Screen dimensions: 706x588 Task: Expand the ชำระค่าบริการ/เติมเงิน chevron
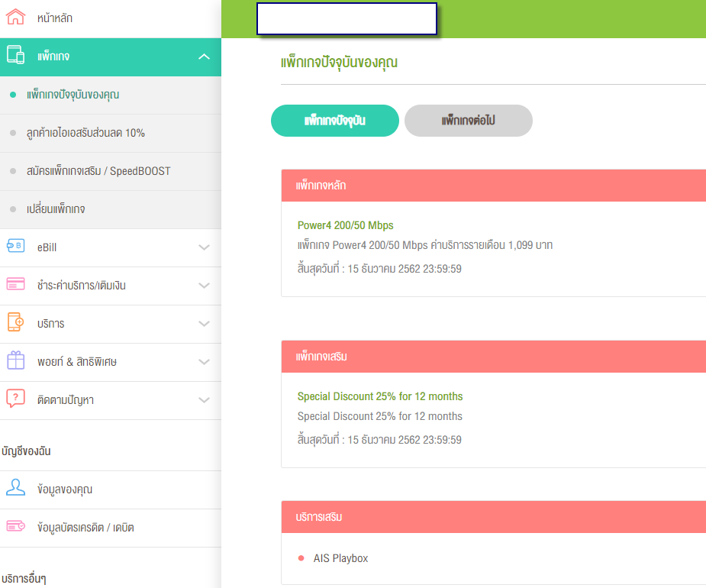[x=204, y=286]
